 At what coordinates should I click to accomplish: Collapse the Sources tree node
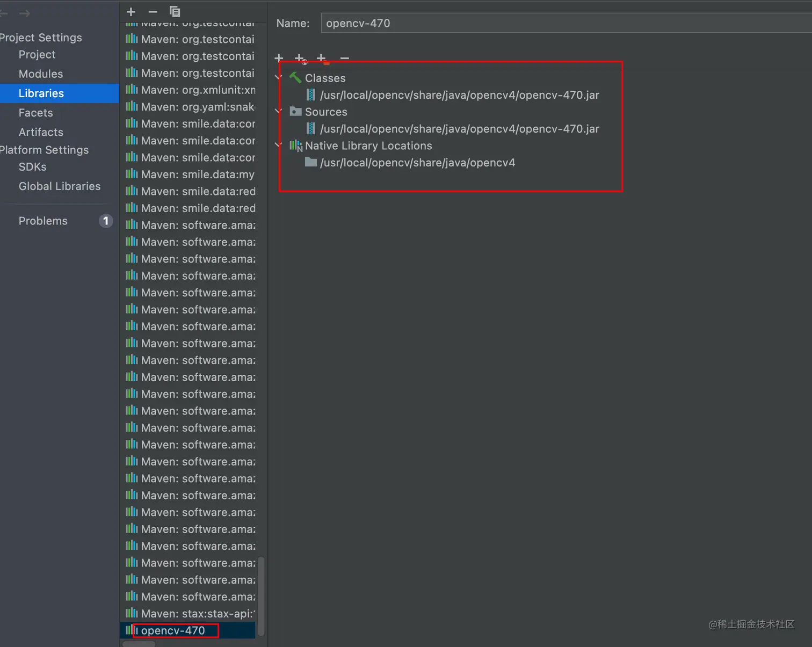click(x=278, y=111)
